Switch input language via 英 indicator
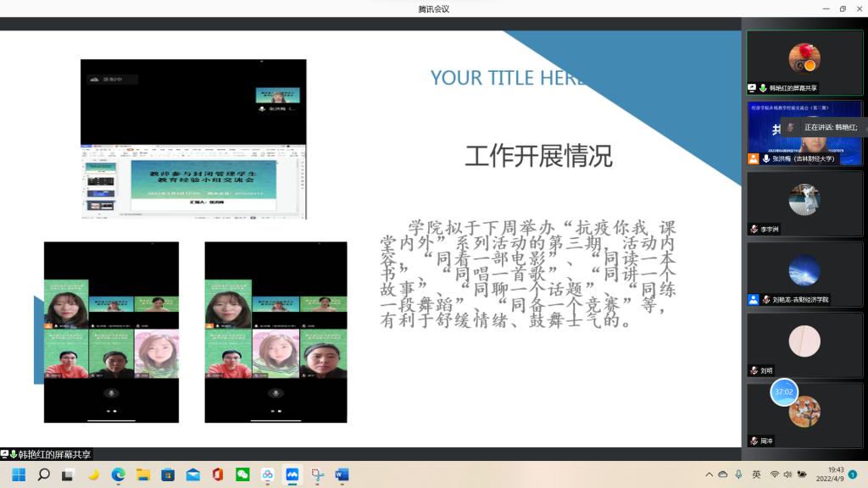868x488 pixels. click(756, 474)
